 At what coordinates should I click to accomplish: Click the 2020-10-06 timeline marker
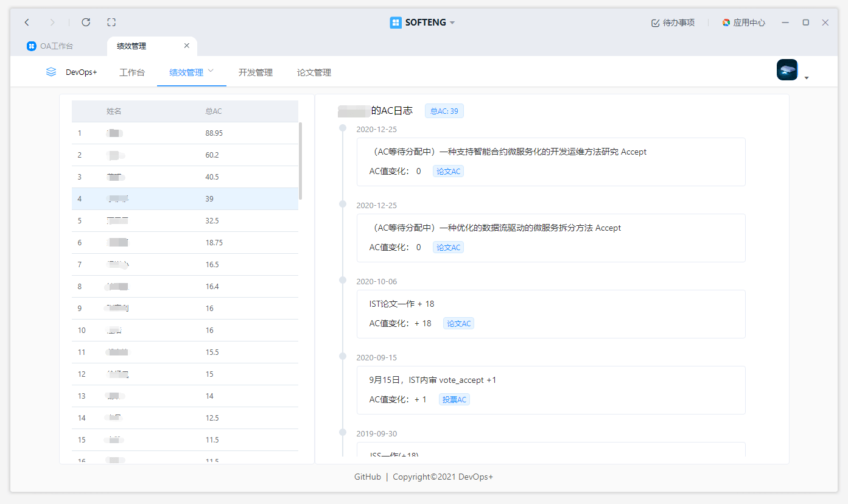coord(343,281)
